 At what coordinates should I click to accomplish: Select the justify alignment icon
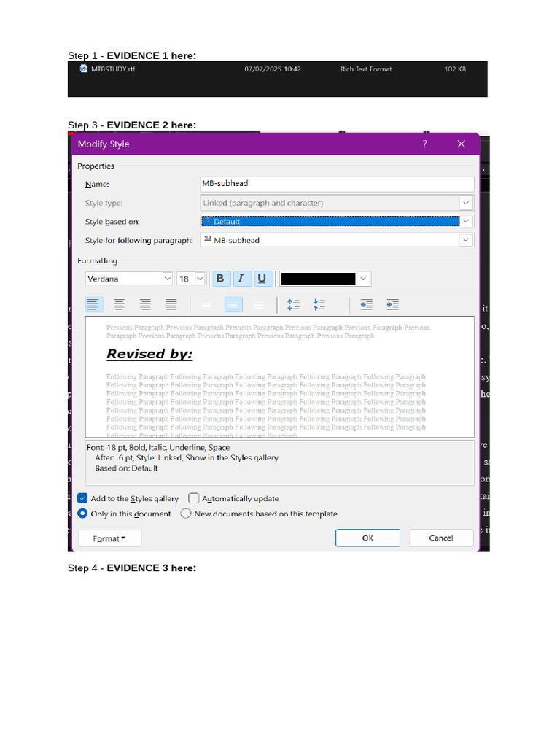[171, 304]
